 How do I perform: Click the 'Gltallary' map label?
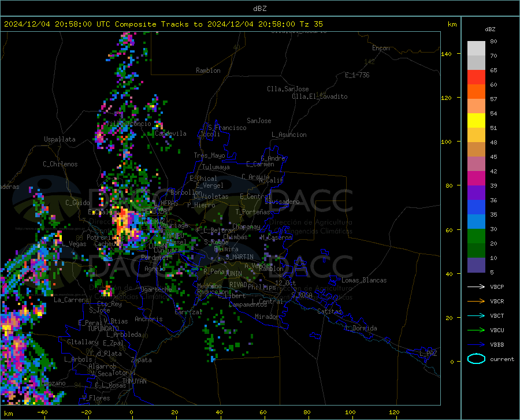tap(83, 342)
